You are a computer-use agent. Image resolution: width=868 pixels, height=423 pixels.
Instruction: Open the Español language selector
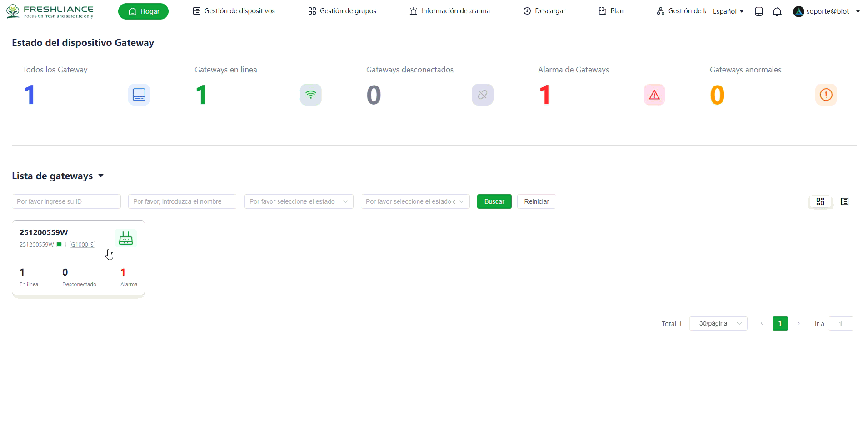click(728, 11)
